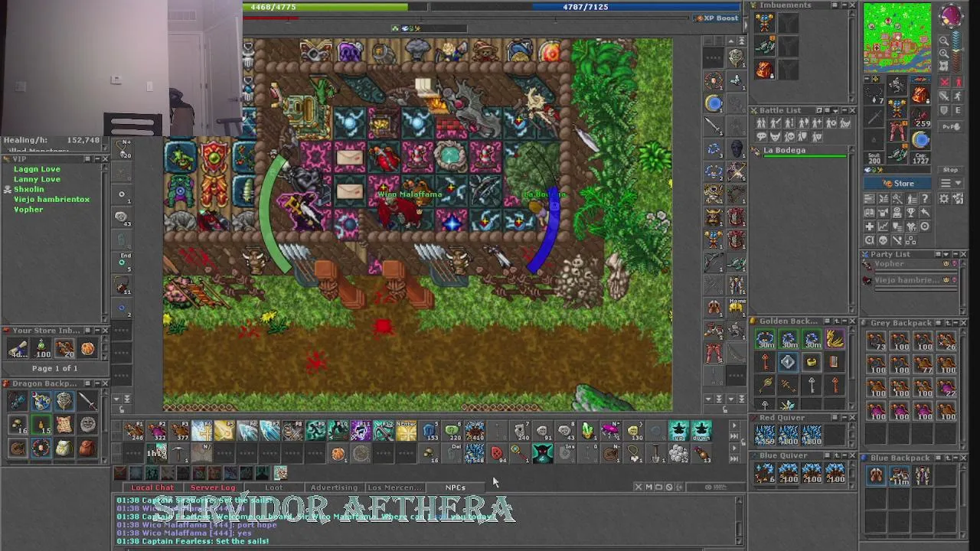Use F4 cross spell hotkey
The width and height of the screenshot is (980, 551).
tap(202, 432)
